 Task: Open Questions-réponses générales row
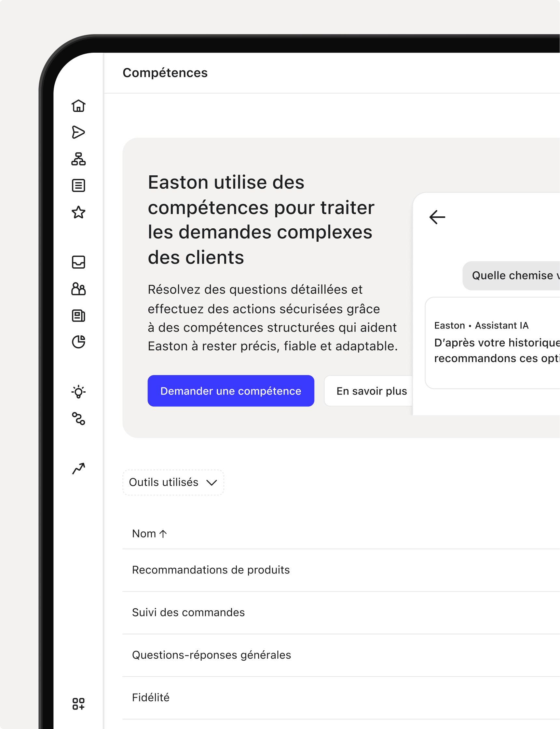341,655
